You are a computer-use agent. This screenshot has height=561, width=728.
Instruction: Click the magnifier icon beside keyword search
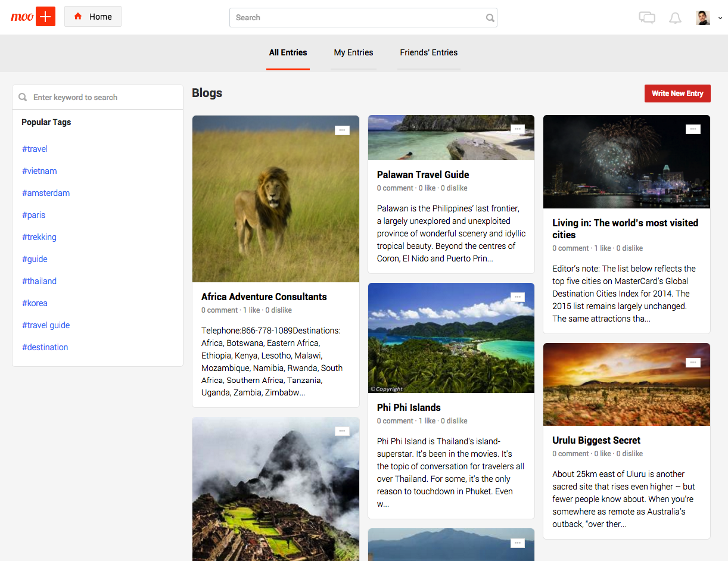pyautogui.click(x=23, y=97)
